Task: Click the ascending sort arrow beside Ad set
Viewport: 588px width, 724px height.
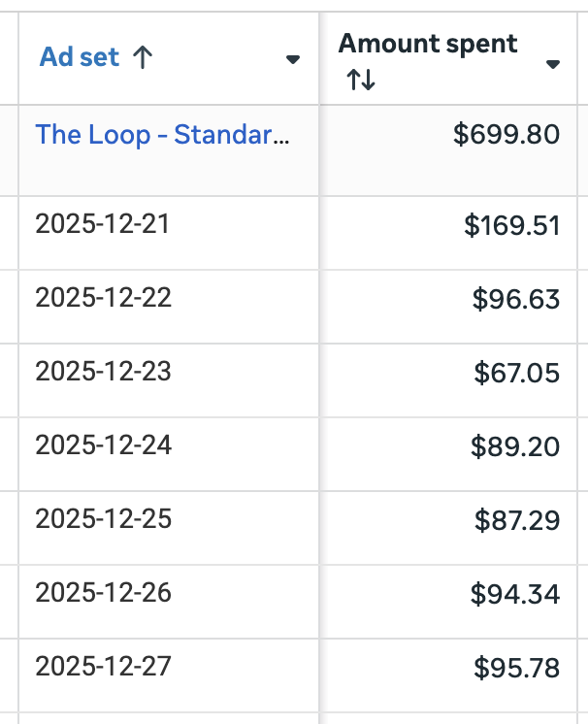Action: tap(142, 58)
